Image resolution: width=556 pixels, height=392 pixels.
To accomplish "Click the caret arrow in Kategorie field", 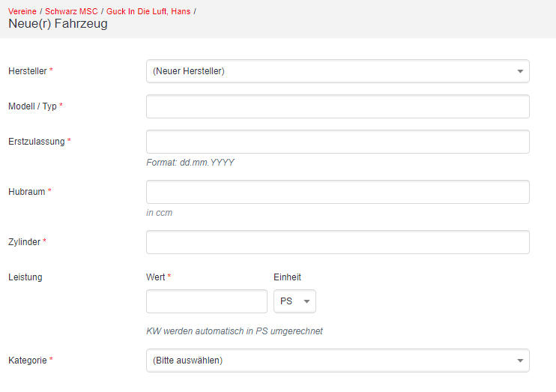I will click(x=520, y=361).
